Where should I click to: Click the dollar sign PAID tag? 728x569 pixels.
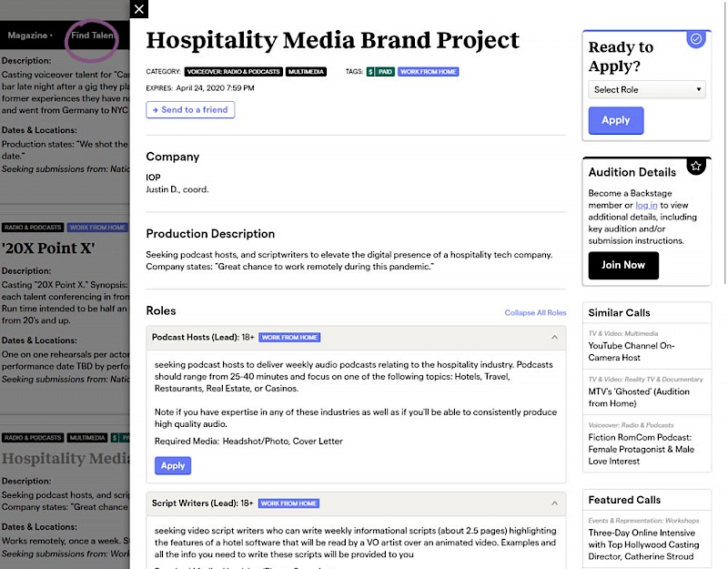[380, 71]
